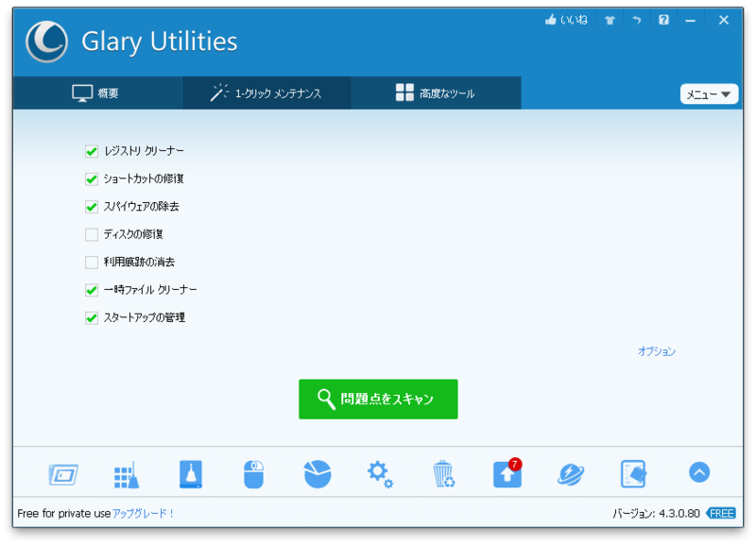Enable ディスクの修復 checkbox
The width and height of the screenshot is (756, 545).
click(92, 234)
